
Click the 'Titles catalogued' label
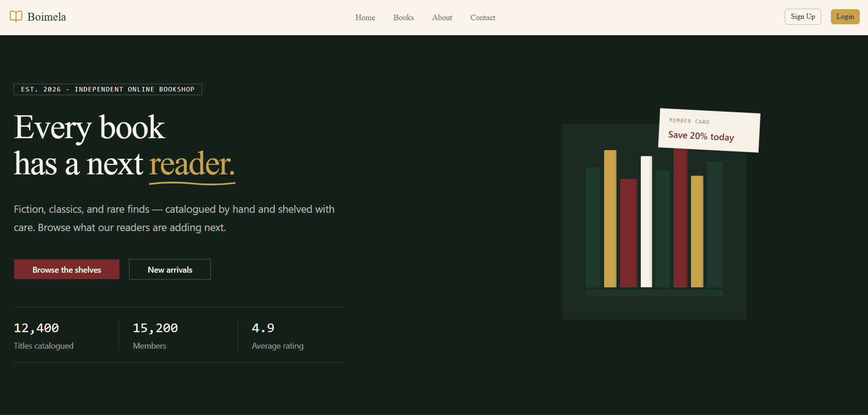tap(43, 346)
